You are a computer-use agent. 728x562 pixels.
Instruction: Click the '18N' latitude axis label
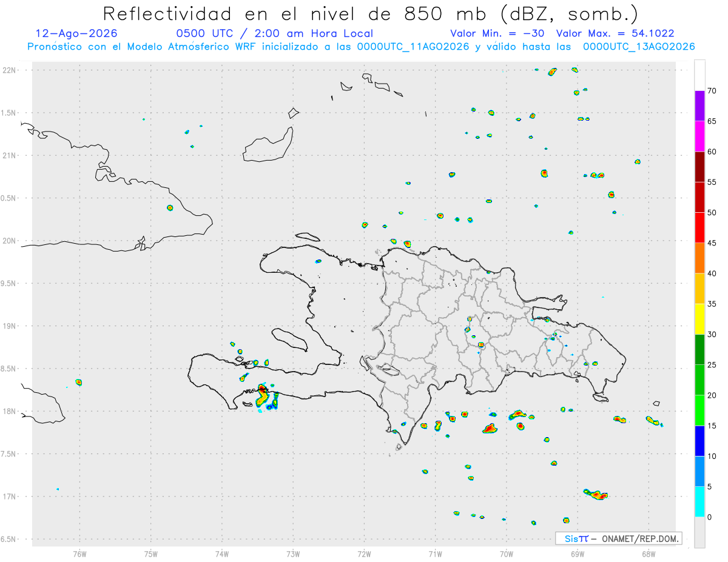10,411
